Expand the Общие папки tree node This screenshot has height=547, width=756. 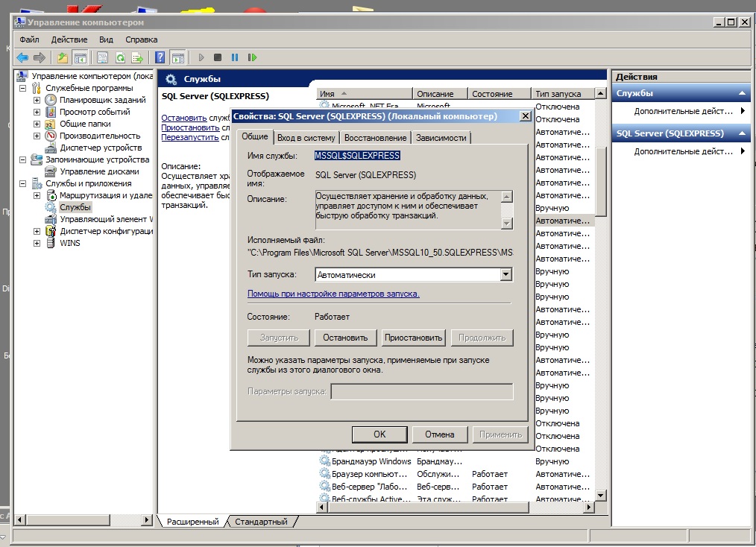37,124
